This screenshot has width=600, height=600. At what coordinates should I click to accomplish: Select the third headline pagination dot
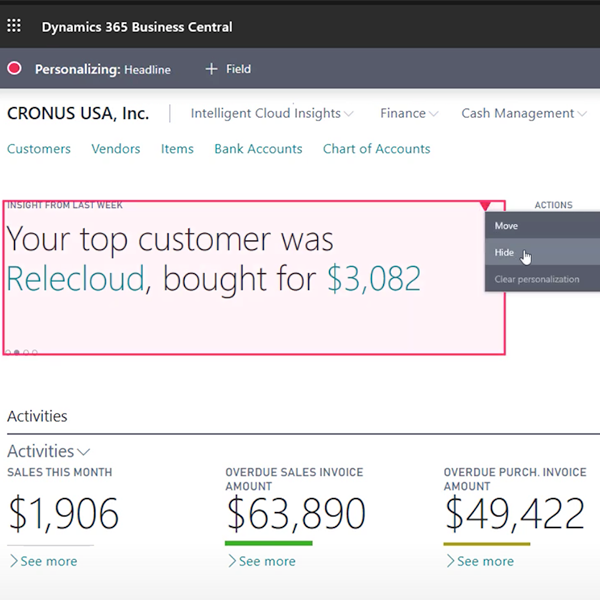click(26, 352)
